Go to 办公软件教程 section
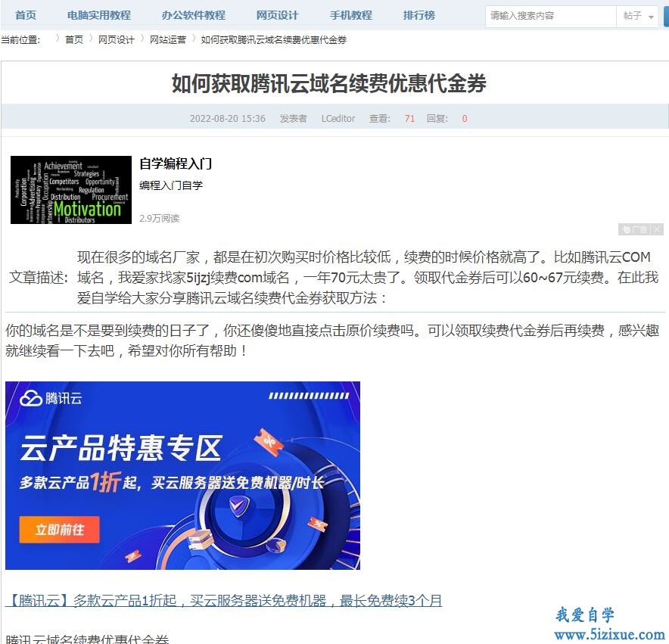This screenshot has height=644, width=669. [x=193, y=15]
